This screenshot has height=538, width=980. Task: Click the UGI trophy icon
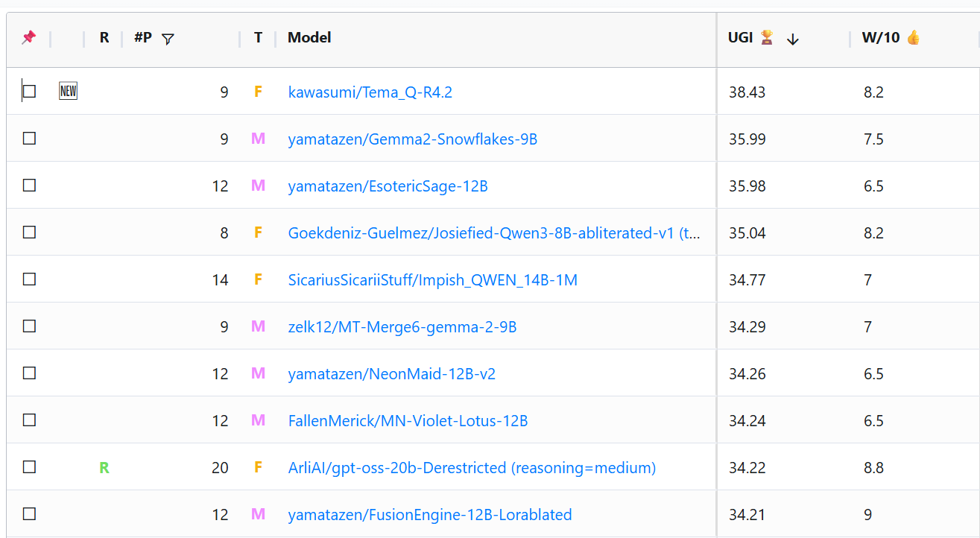(767, 38)
